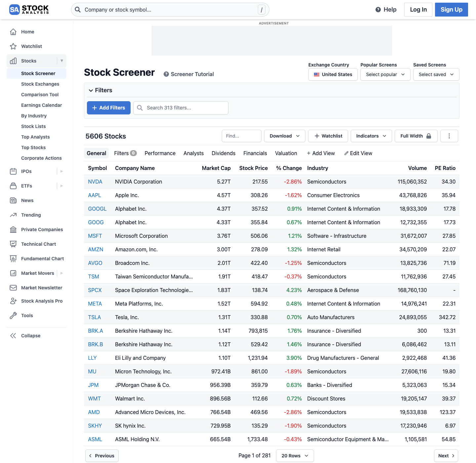Open the Indicators dropdown
The height and width of the screenshot is (463, 476).
(x=371, y=136)
